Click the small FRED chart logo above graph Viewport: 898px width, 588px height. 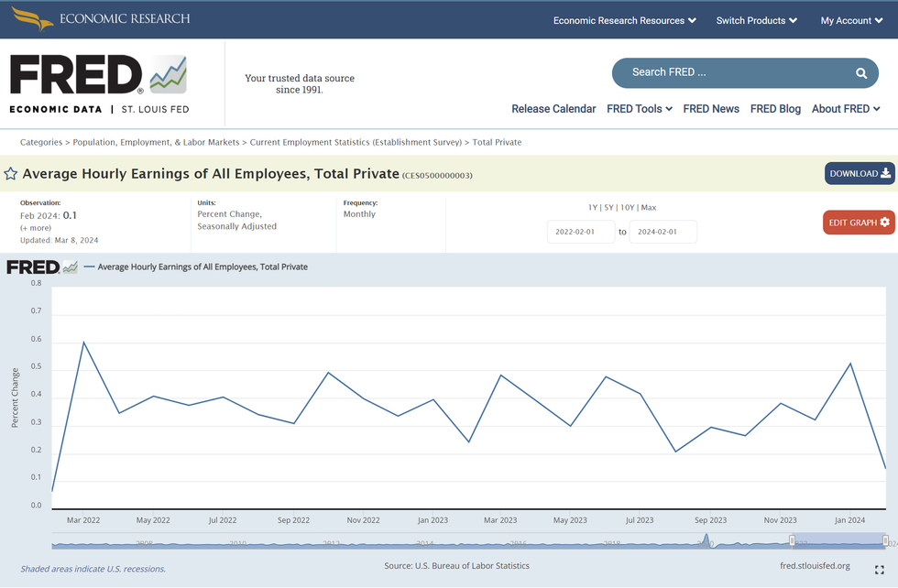point(42,267)
